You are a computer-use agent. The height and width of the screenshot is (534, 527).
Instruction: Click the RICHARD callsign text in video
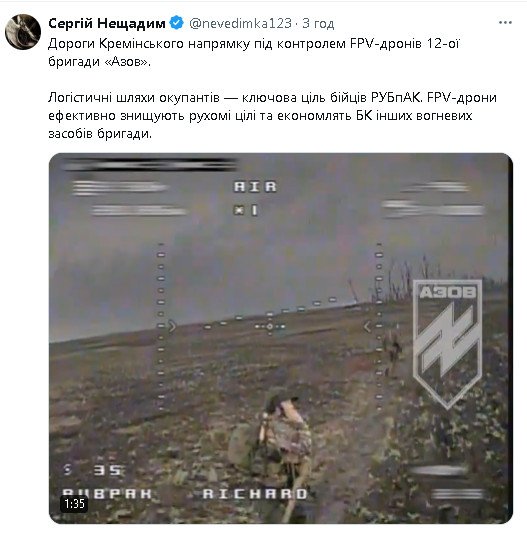point(255,494)
